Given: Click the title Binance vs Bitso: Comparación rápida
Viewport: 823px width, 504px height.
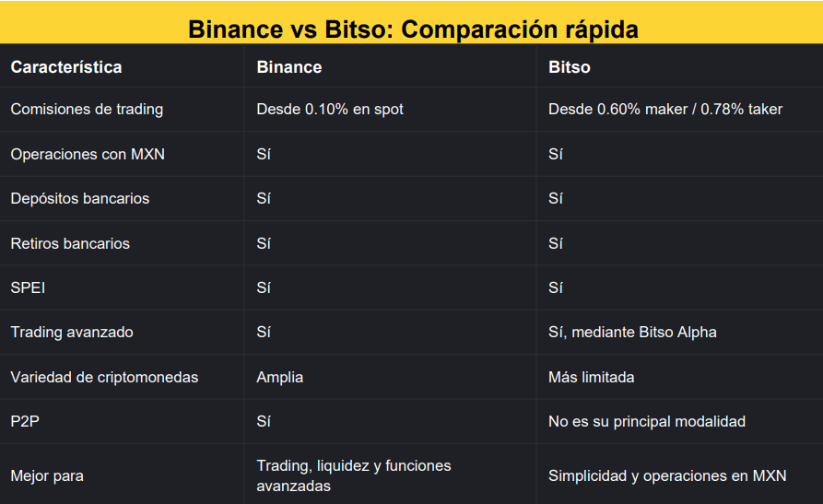Looking at the screenshot, I should tap(413, 29).
